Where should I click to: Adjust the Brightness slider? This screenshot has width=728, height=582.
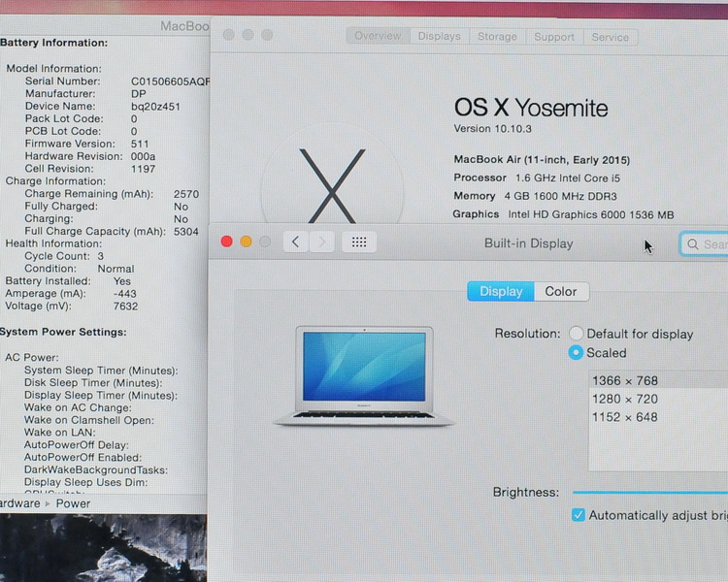(650, 493)
